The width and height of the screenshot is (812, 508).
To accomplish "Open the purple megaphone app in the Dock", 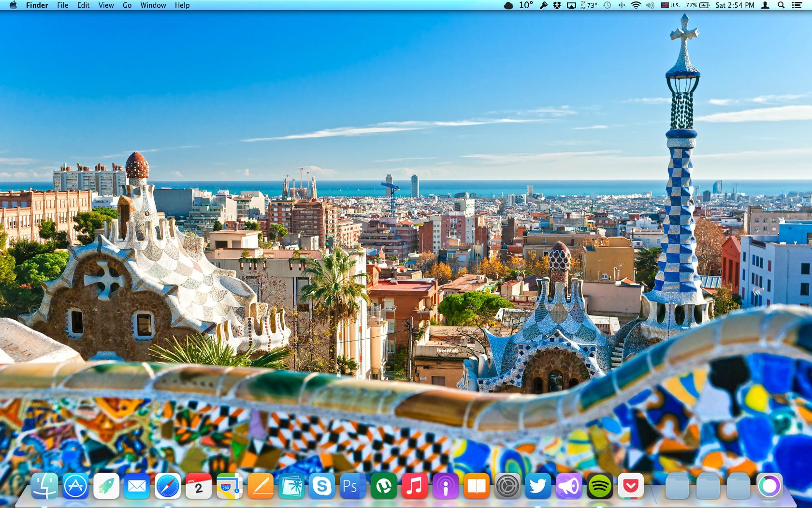I will [569, 486].
